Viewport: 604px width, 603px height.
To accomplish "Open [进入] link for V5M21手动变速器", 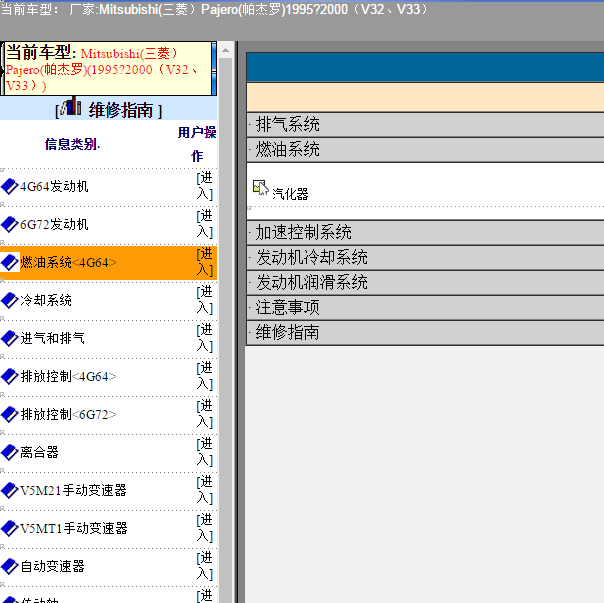I will pos(205,490).
